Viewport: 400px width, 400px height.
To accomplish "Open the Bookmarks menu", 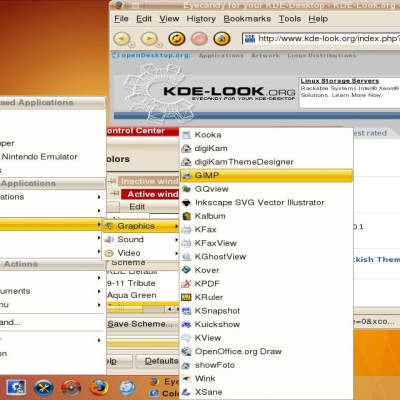I will pos(247,19).
